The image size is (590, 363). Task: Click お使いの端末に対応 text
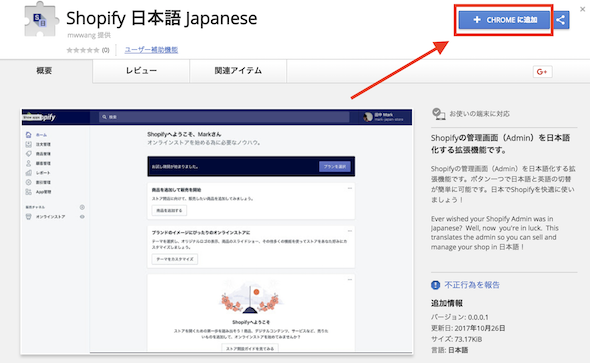point(479,114)
